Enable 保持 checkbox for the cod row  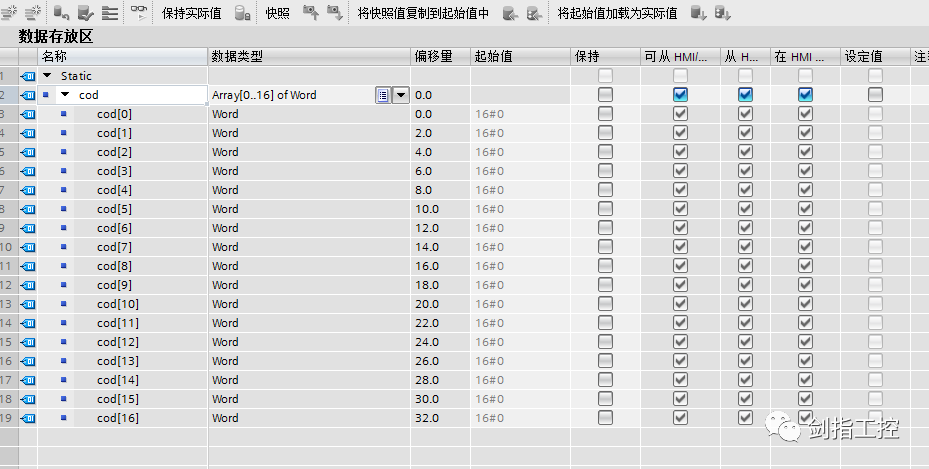605,95
